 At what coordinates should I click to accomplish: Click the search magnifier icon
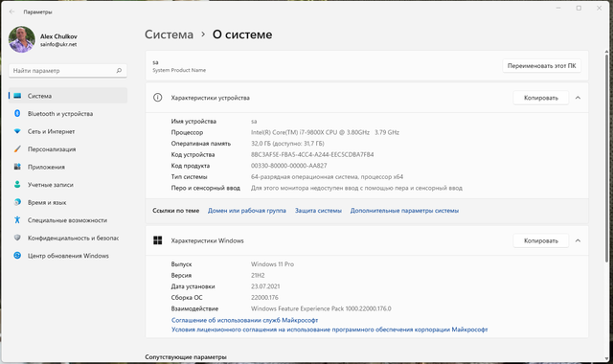119,70
